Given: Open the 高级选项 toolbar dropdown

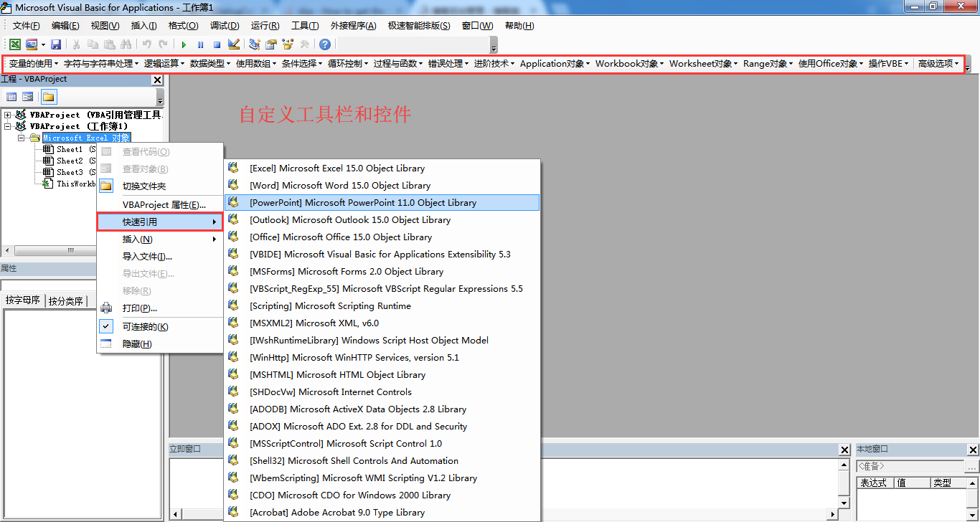Looking at the screenshot, I should pos(938,64).
